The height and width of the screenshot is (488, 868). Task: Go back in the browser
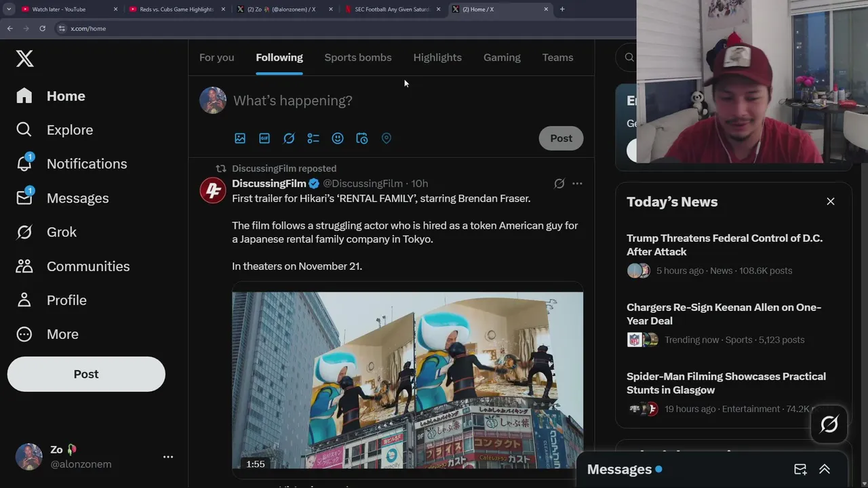click(10, 28)
